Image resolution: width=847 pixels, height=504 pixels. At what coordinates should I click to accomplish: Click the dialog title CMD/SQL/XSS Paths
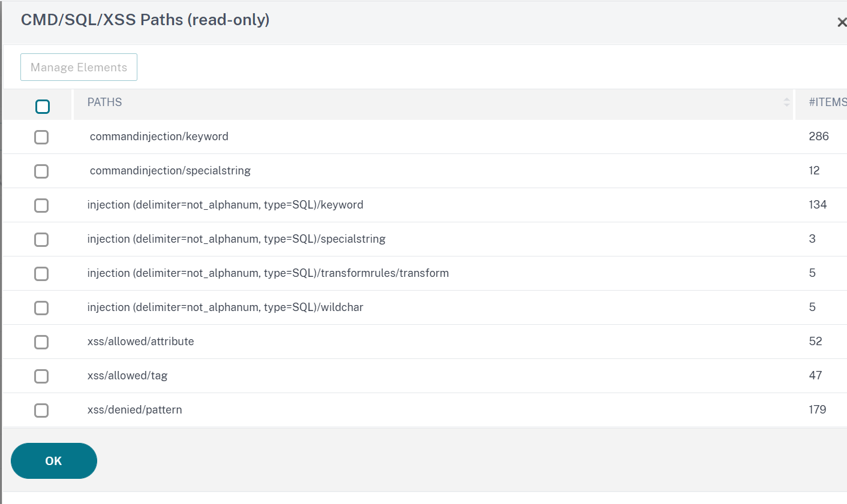click(x=145, y=20)
